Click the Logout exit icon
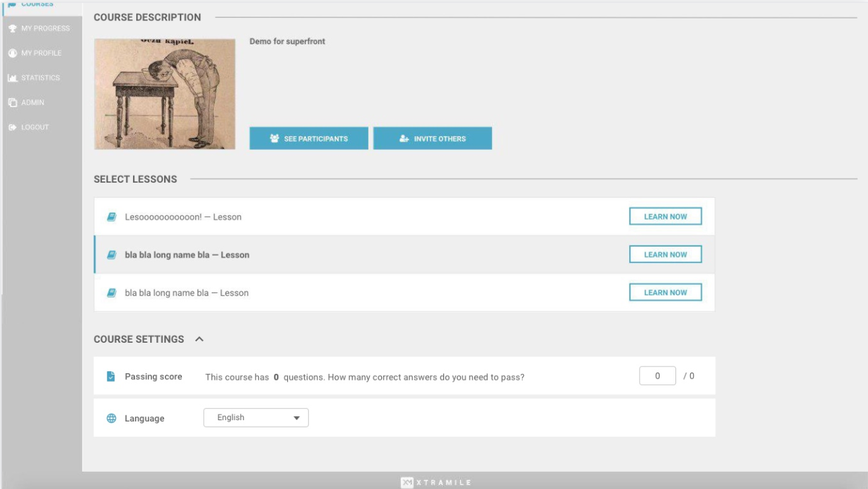The width and height of the screenshot is (868, 489). click(x=13, y=127)
